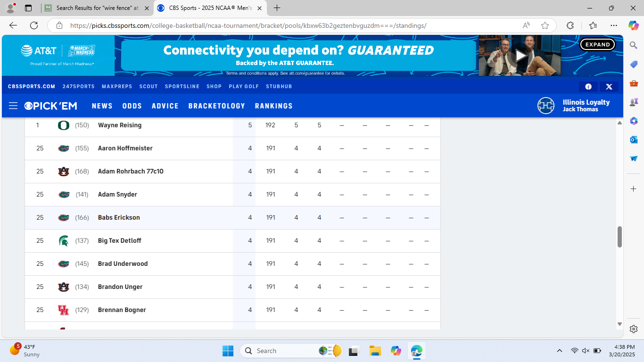Click the Oregon Ducks logo beside Wayne Reising
Viewport: 644px width, 362px height.
pos(63,125)
